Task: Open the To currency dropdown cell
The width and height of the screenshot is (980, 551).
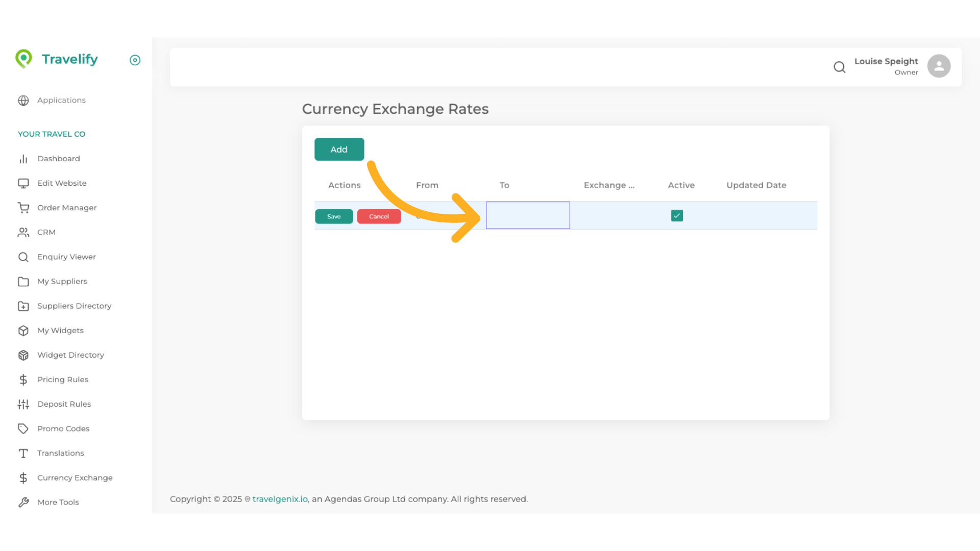Action: [528, 215]
